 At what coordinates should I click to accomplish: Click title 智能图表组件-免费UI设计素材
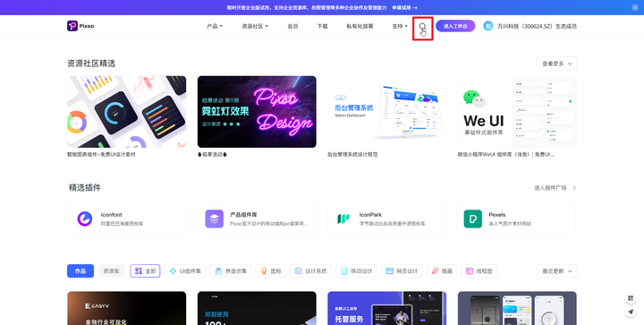pos(101,155)
